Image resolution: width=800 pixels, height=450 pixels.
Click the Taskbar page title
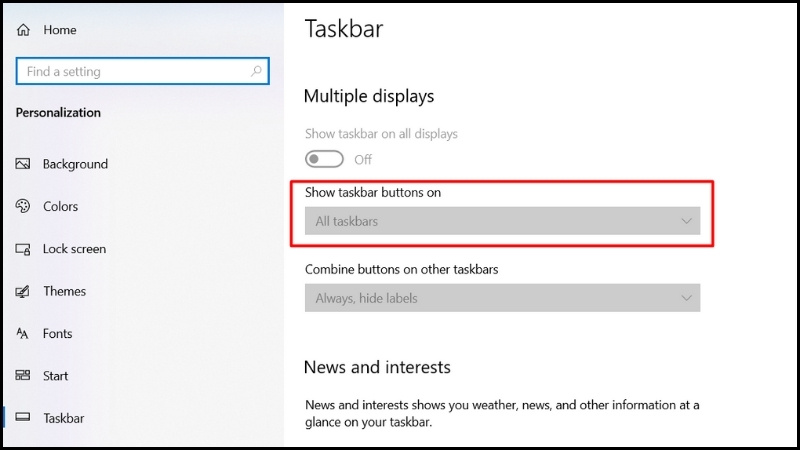[344, 29]
